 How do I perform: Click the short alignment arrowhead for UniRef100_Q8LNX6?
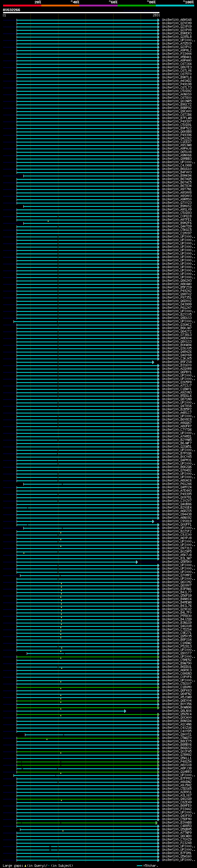pos(125,711)
